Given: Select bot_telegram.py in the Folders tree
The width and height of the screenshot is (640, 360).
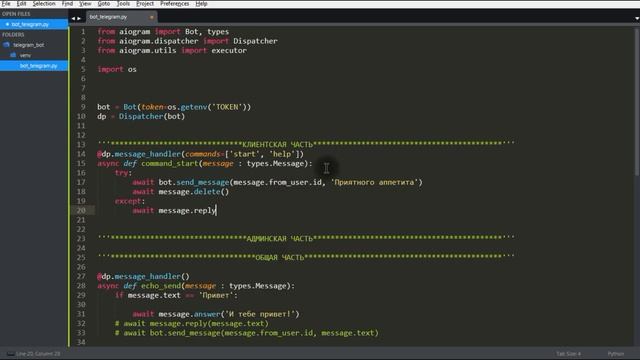Looking at the screenshot, I should 34,66.
